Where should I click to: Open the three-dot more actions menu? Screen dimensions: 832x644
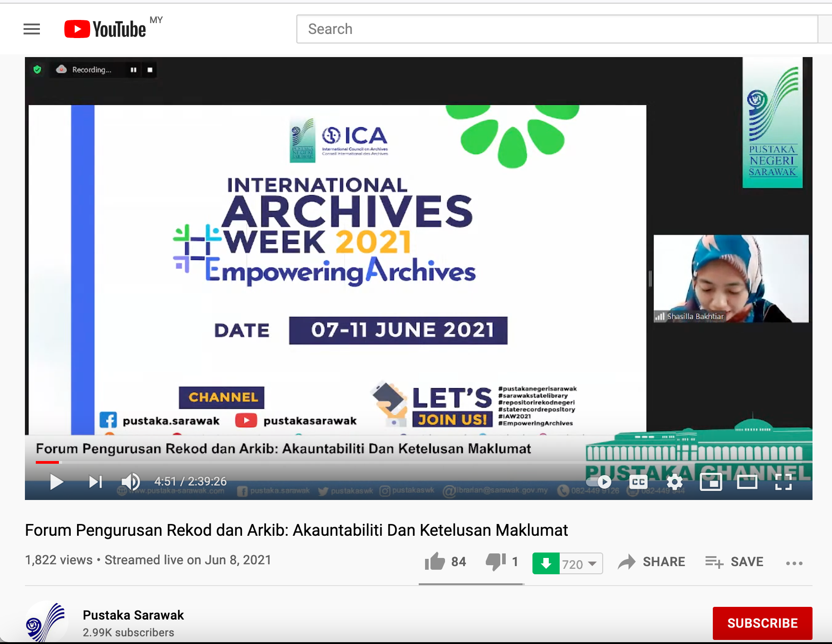794,563
